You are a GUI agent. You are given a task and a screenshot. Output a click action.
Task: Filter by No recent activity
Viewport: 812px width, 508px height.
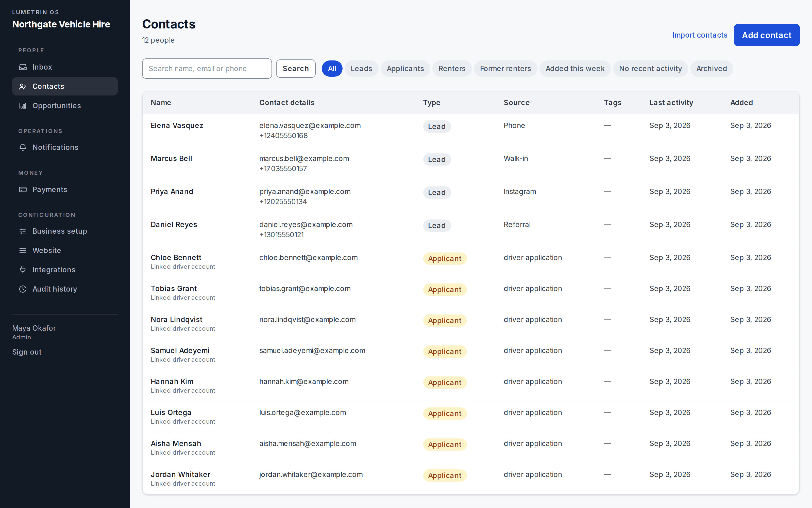tap(650, 69)
